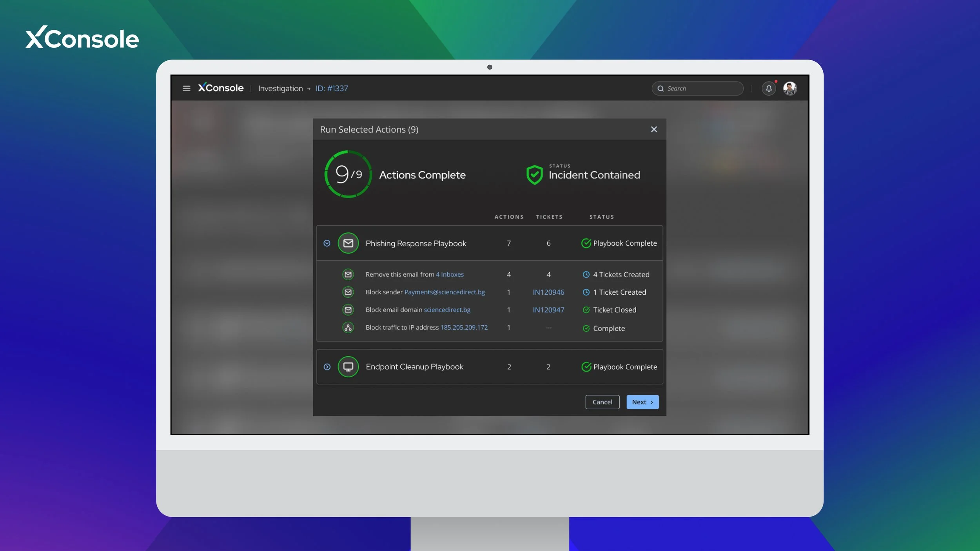This screenshot has height=551, width=980.
Task: Open the user profile avatar
Action: [x=790, y=89]
